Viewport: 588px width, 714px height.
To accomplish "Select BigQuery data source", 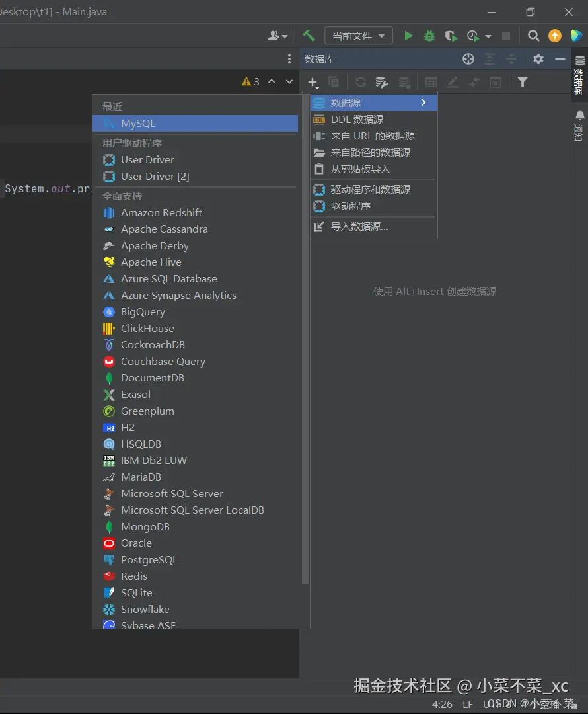I will pos(196,312).
